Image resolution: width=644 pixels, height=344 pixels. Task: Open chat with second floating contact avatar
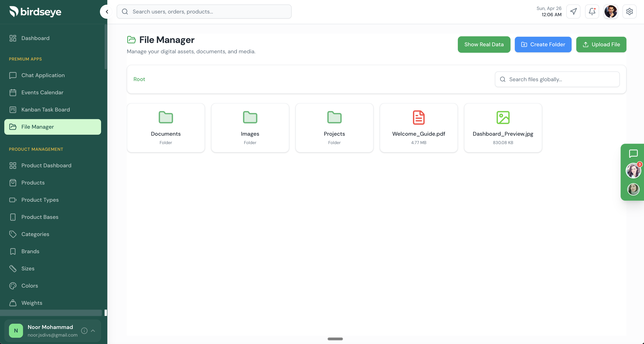(x=633, y=189)
